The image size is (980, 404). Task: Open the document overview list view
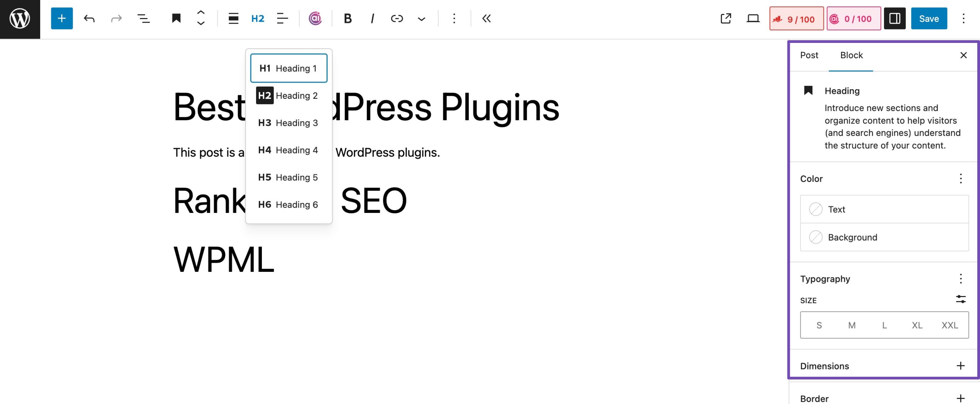144,18
